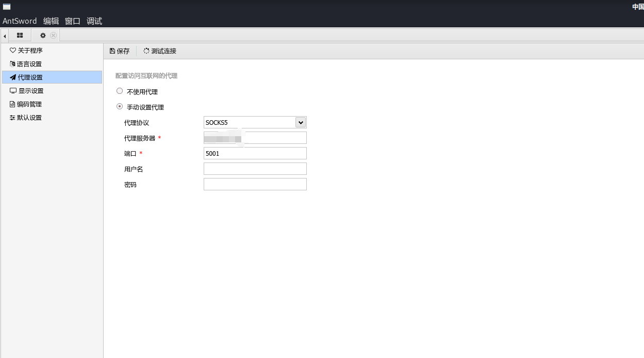This screenshot has width=644, height=358.
Task: Open the 代理协议 SOCKS5 dropdown
Action: [x=301, y=122]
